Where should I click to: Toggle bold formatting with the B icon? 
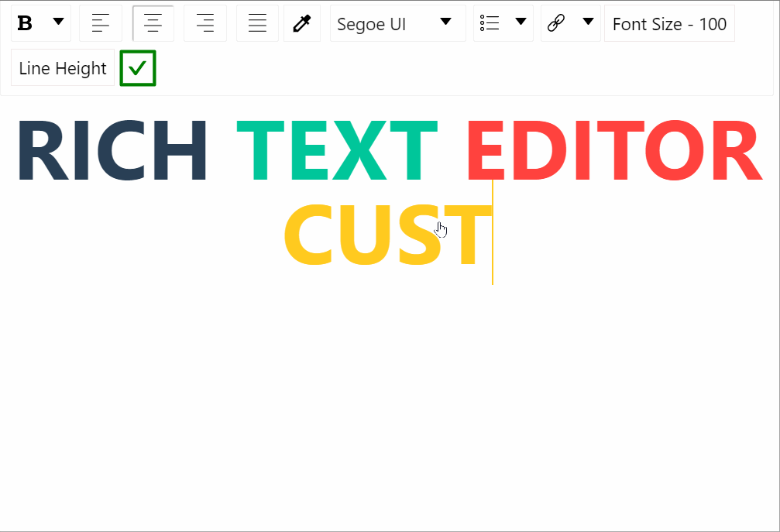(x=23, y=22)
